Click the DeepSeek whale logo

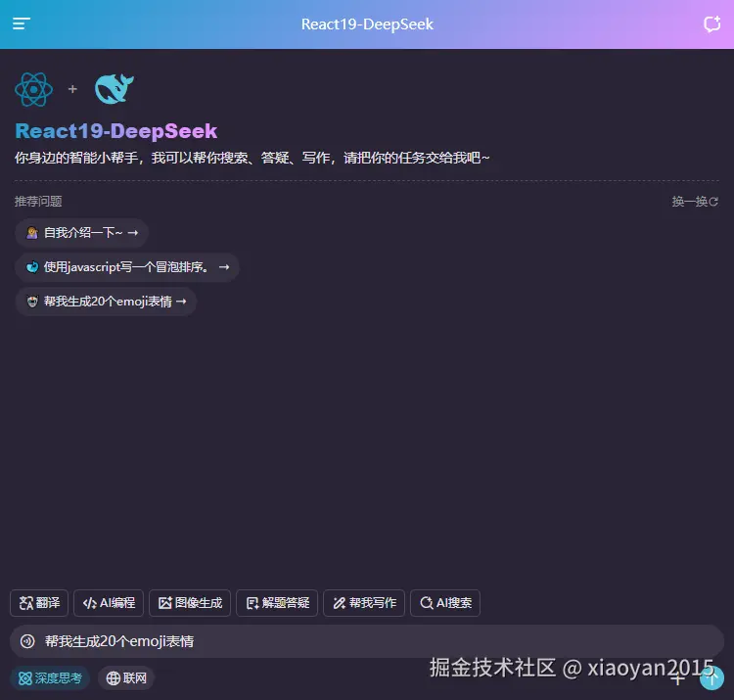click(115, 88)
